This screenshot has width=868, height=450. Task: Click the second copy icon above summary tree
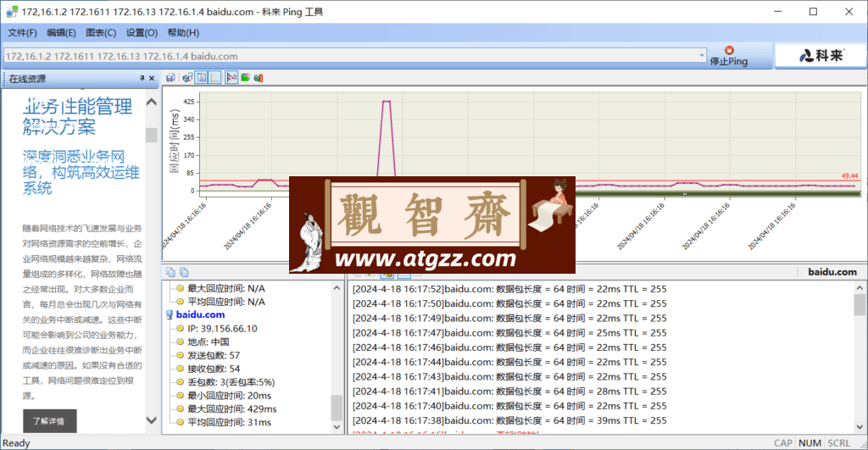[x=184, y=272]
